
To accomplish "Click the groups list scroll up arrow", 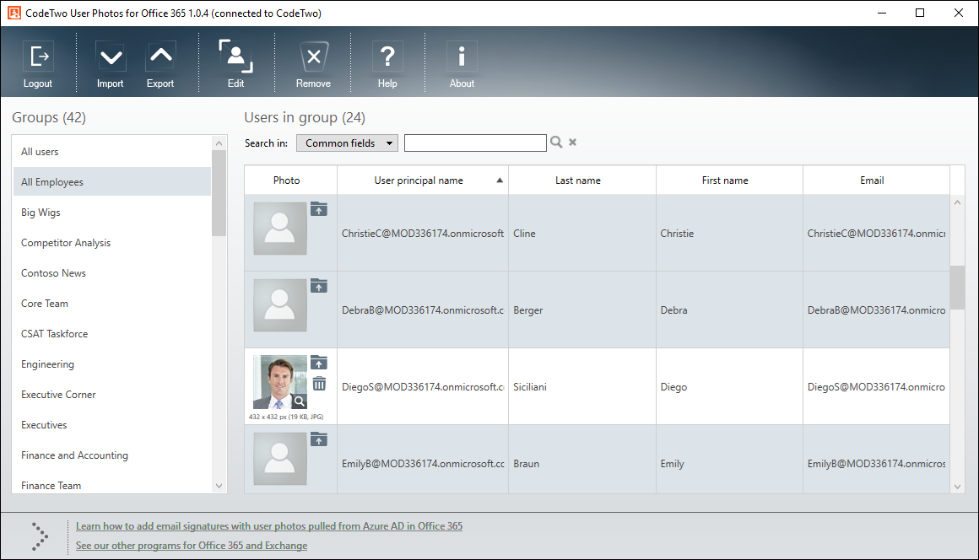I will [219, 143].
